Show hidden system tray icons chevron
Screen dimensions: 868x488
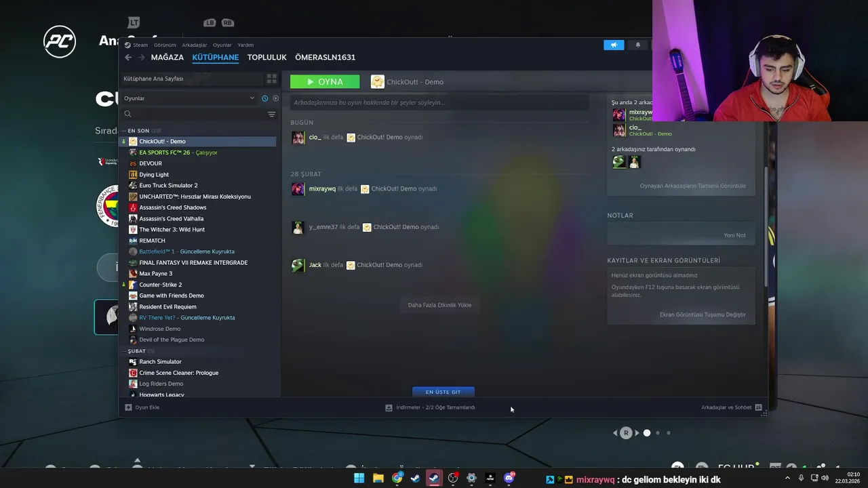(789, 478)
